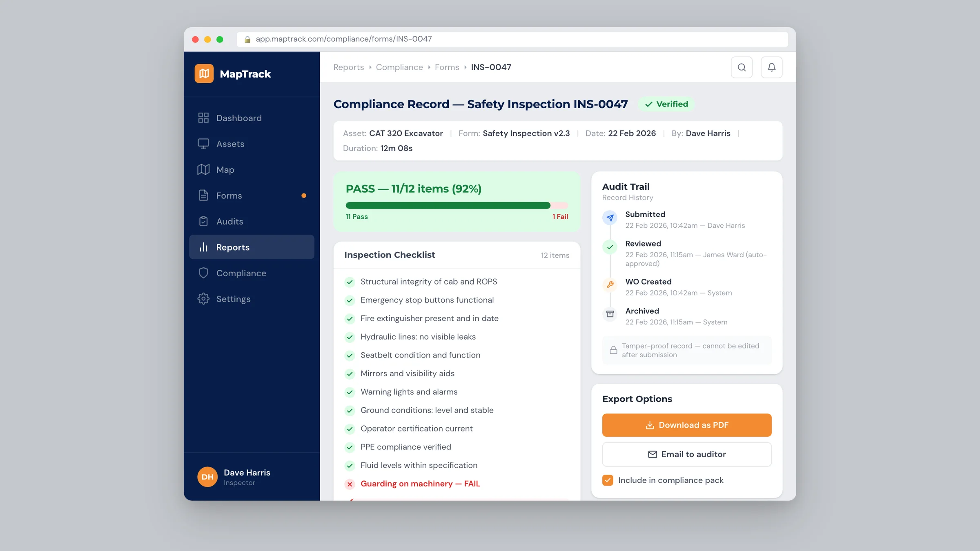Screen dimensions: 980x551
Task: Open Assets in the sidebar
Action: tap(252, 144)
